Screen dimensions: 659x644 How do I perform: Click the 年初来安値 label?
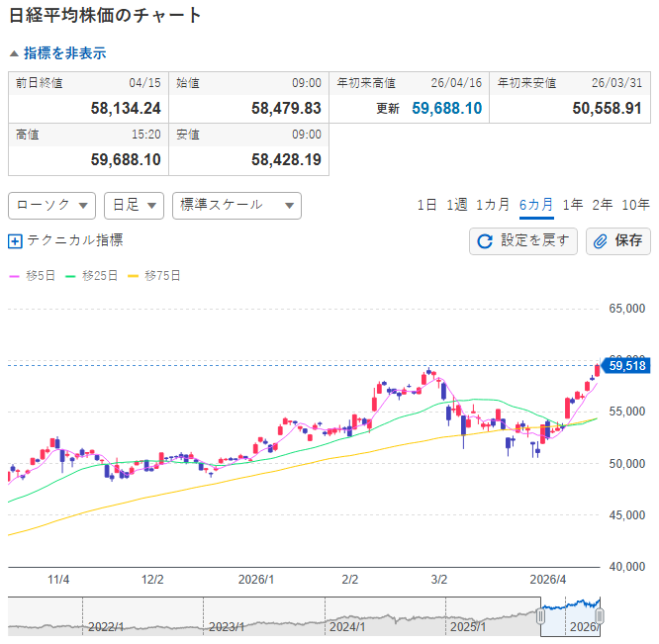coord(526,83)
